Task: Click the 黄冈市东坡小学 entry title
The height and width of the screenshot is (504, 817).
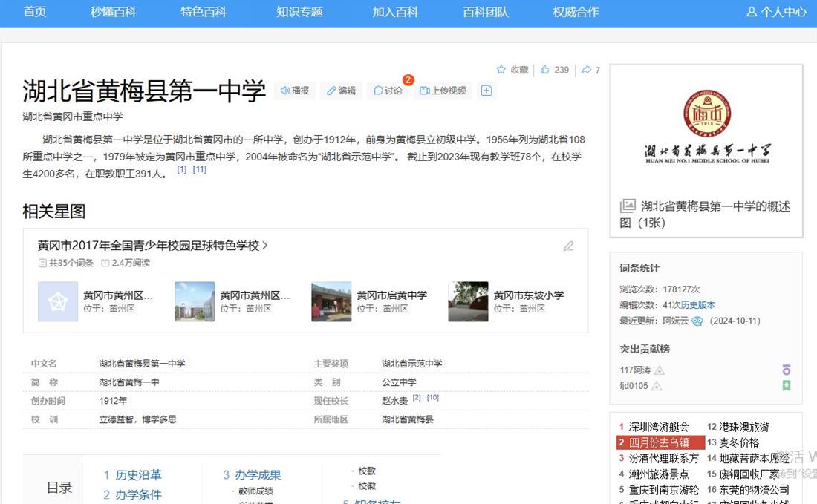Action: (x=529, y=295)
